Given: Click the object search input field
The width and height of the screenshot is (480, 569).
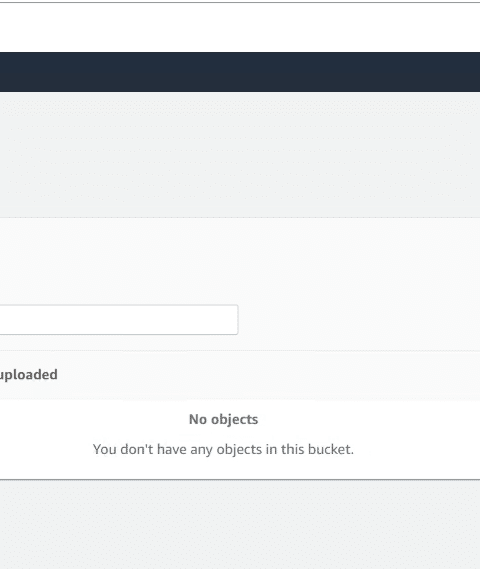Looking at the screenshot, I should [119, 320].
